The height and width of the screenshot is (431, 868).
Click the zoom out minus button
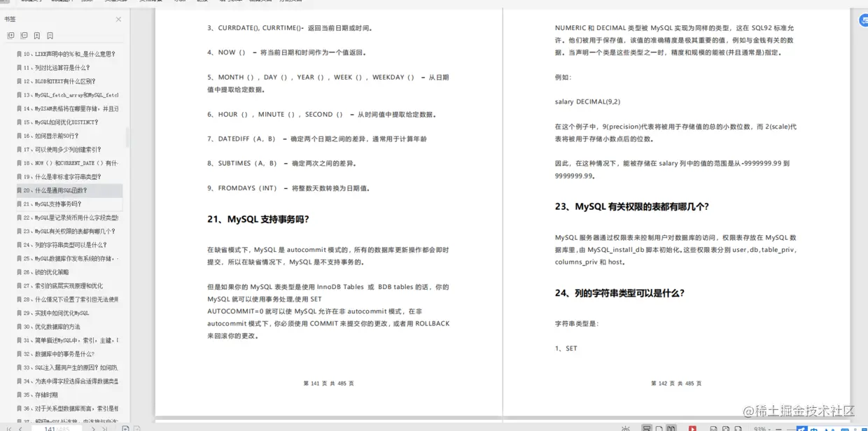click(778, 429)
